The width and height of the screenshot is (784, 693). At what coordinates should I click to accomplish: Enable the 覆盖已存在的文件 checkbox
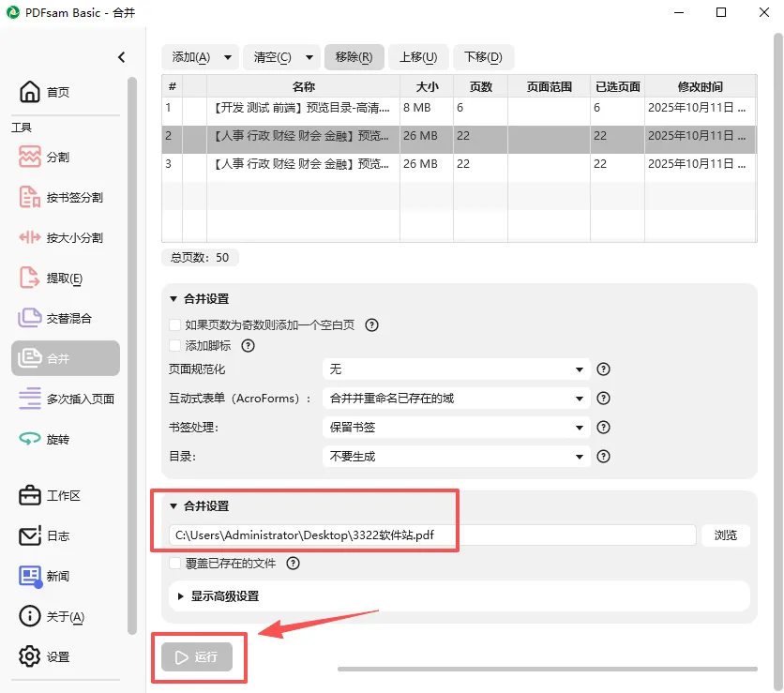coord(175,564)
